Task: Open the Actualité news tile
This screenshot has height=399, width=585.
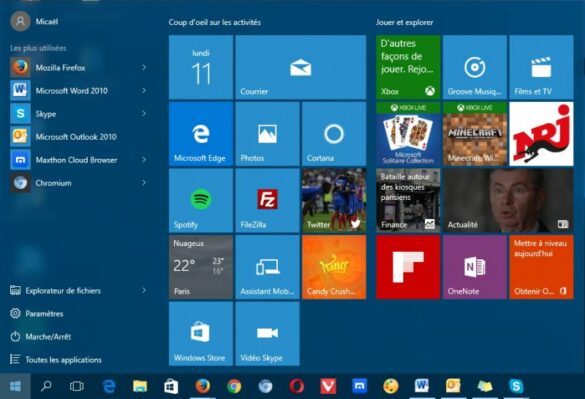Action: pos(508,200)
